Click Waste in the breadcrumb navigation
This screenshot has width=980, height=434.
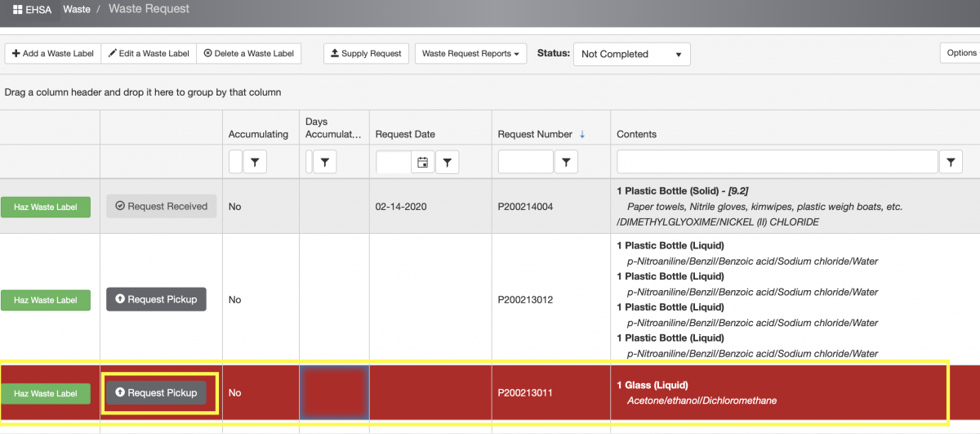pyautogui.click(x=78, y=9)
